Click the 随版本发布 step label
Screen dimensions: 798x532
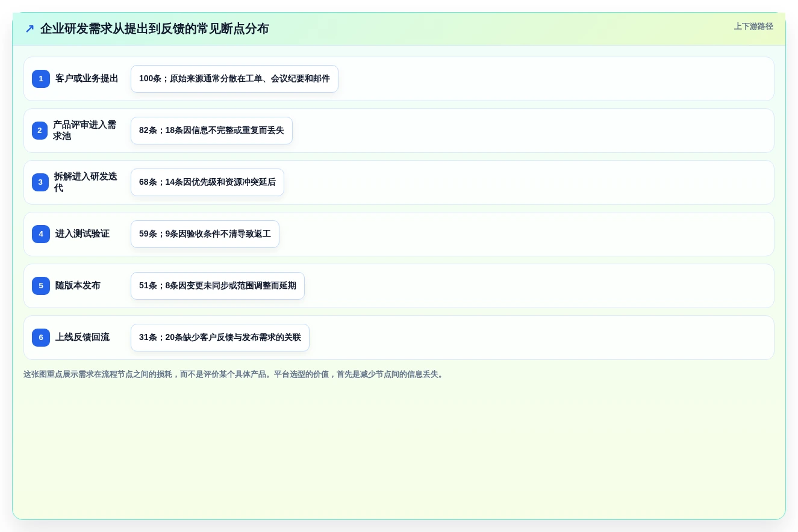click(78, 286)
